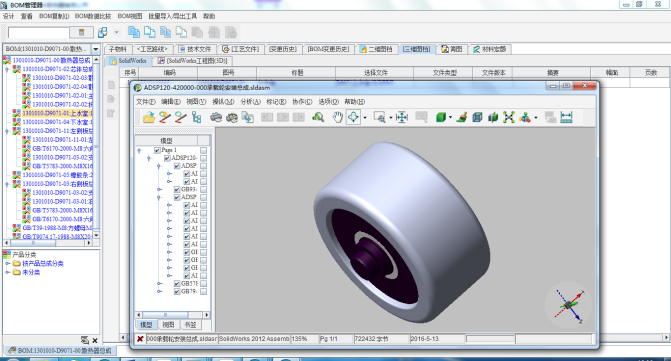
Task: Click the BOM tree vertical scrollbar down arrow
Action: click(96, 235)
